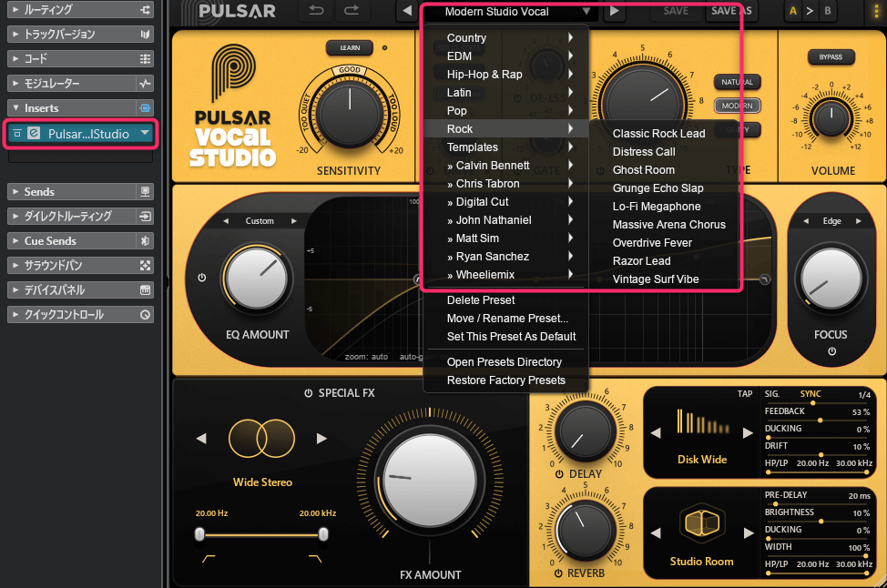
Task: Click the surround pan icon
Action: 146,266
